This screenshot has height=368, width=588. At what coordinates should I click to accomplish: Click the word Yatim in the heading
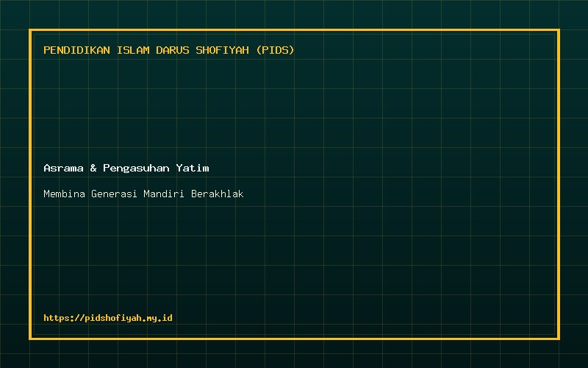coord(193,168)
